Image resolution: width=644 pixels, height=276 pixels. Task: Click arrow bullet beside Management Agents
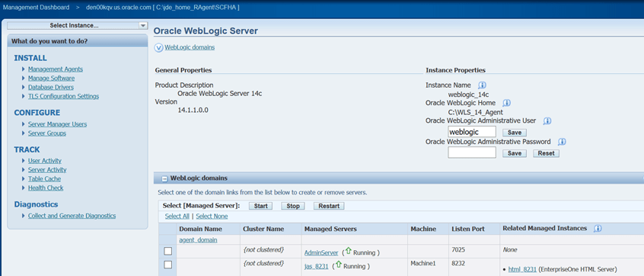[x=24, y=69]
